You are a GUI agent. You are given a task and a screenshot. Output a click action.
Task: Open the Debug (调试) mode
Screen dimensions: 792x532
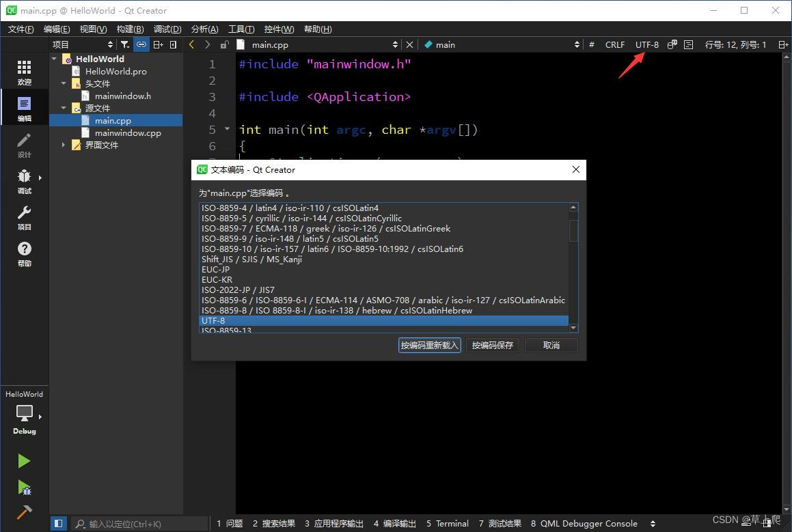(24, 181)
